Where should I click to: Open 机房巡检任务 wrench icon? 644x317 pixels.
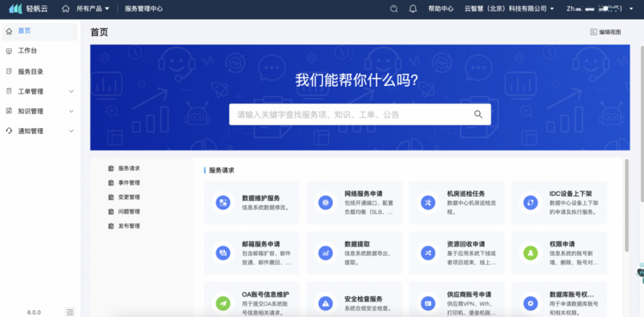pyautogui.click(x=428, y=202)
